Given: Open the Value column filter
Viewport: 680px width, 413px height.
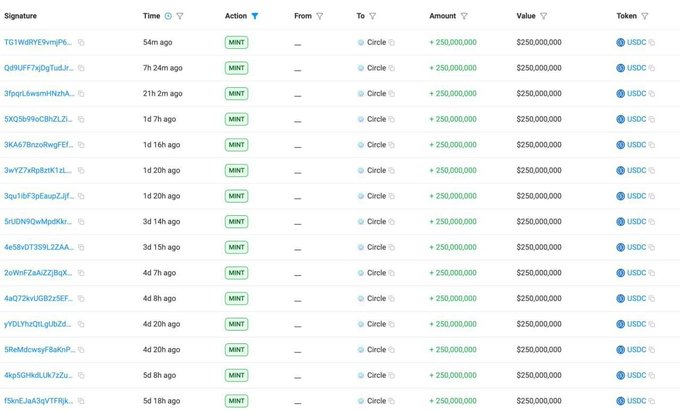Looking at the screenshot, I should tap(543, 16).
